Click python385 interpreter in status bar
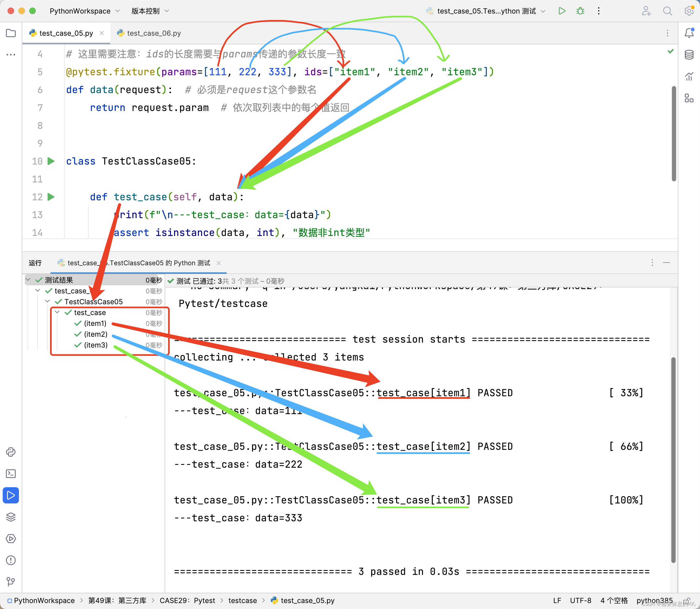Screen dimensions: 700x609 click(x=654, y=601)
